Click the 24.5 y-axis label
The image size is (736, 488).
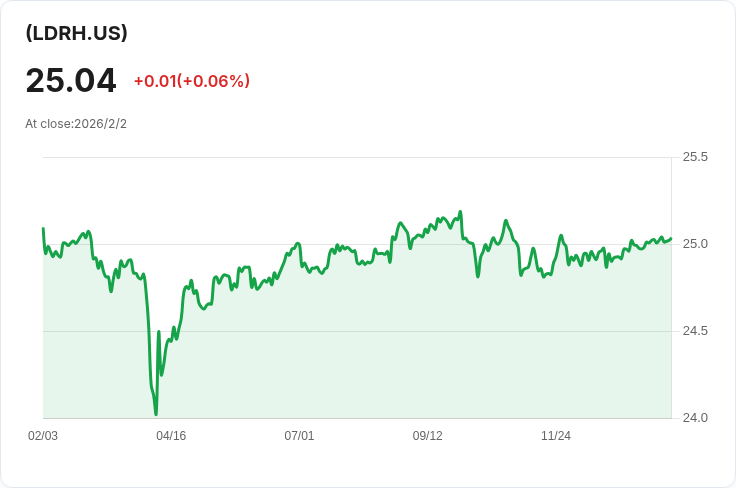(695, 331)
